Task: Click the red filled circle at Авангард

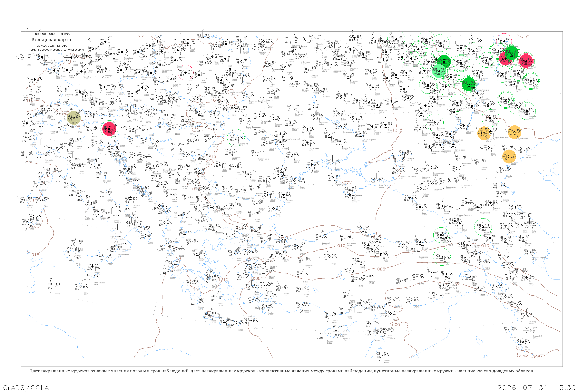Action: pyautogui.click(x=526, y=61)
